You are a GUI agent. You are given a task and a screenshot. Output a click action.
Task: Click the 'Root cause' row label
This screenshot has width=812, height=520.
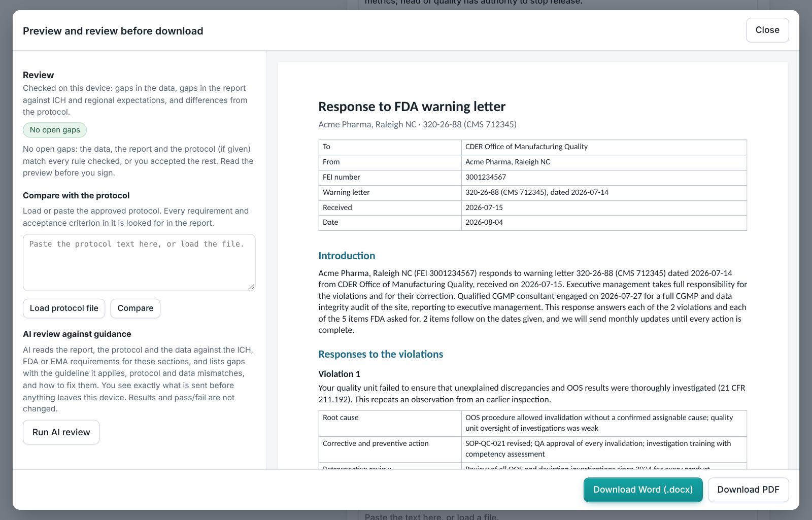tap(341, 418)
